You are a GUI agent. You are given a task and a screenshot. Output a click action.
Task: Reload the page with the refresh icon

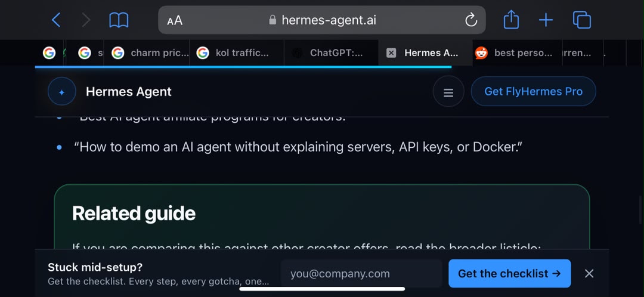pyautogui.click(x=471, y=20)
